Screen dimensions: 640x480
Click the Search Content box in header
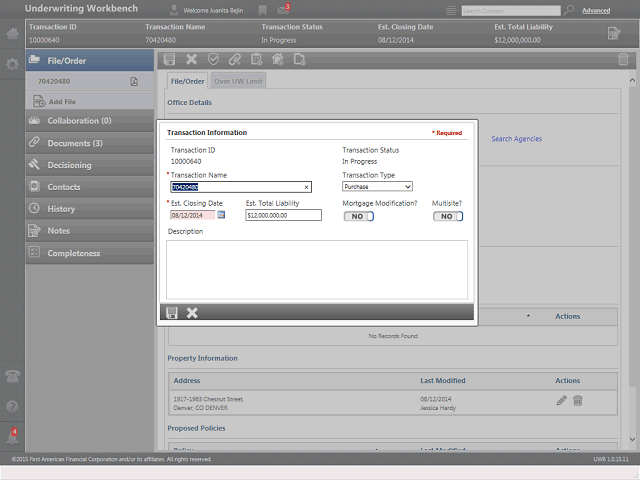(511, 11)
